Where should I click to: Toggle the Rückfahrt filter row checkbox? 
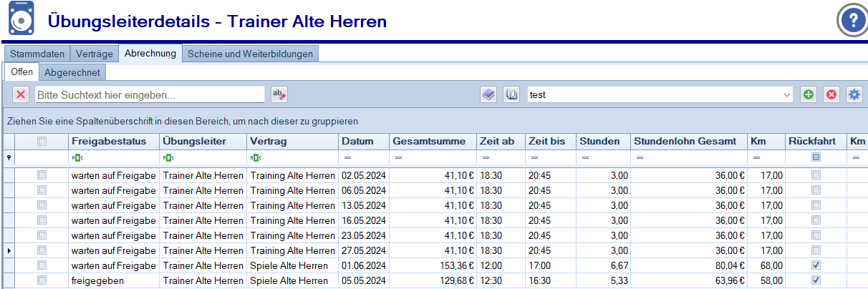pos(816,157)
